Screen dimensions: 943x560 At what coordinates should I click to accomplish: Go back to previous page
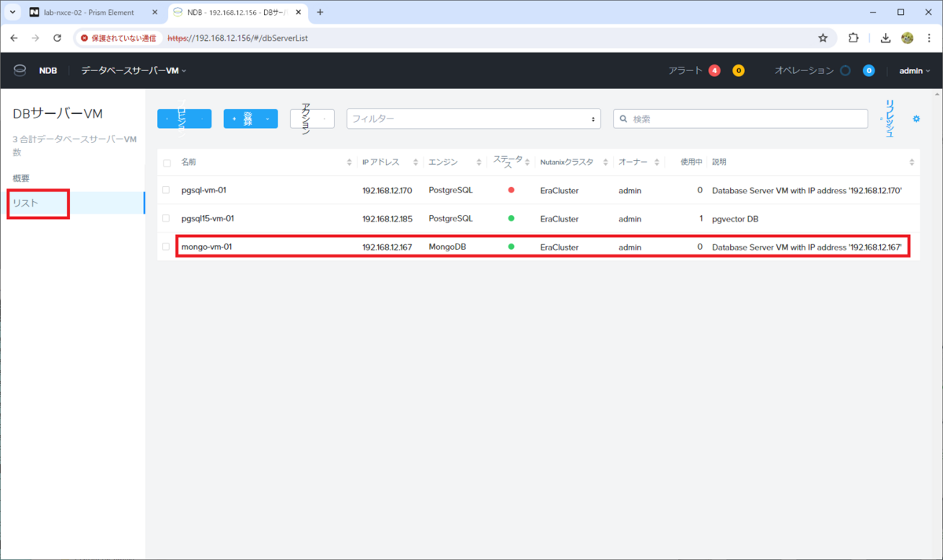tap(14, 38)
